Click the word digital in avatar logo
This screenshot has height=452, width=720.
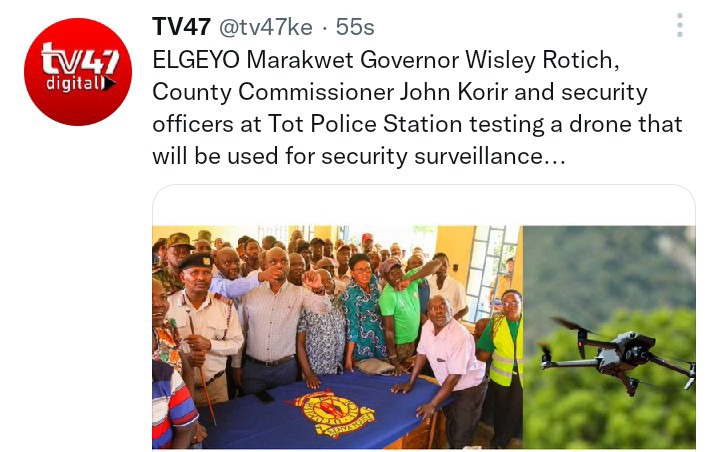point(76,83)
